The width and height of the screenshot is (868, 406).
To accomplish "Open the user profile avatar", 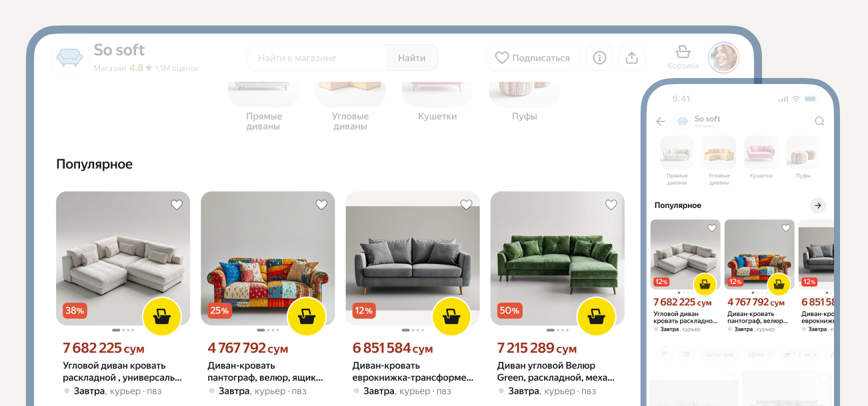I will [724, 58].
